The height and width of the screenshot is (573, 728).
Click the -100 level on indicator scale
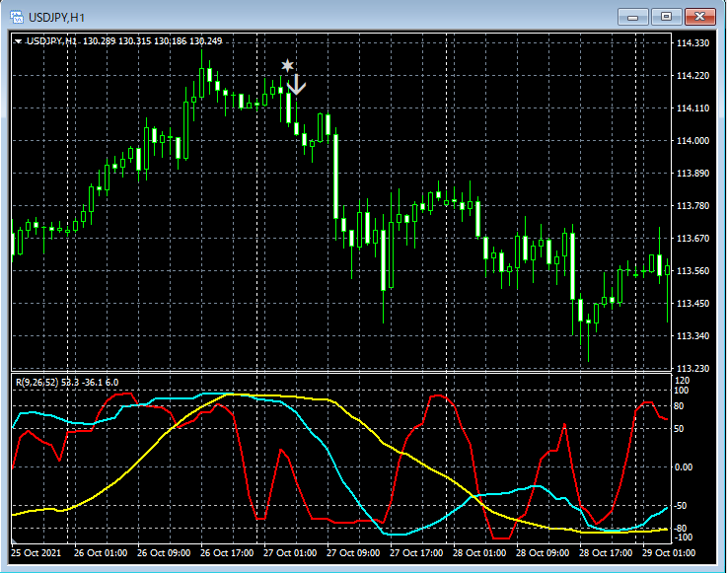(683, 537)
